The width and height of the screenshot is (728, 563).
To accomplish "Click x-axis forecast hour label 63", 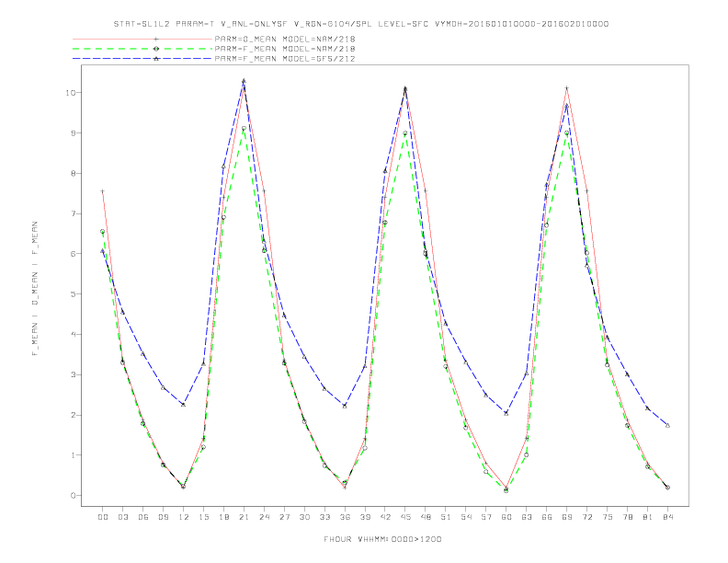I will click(x=527, y=517).
